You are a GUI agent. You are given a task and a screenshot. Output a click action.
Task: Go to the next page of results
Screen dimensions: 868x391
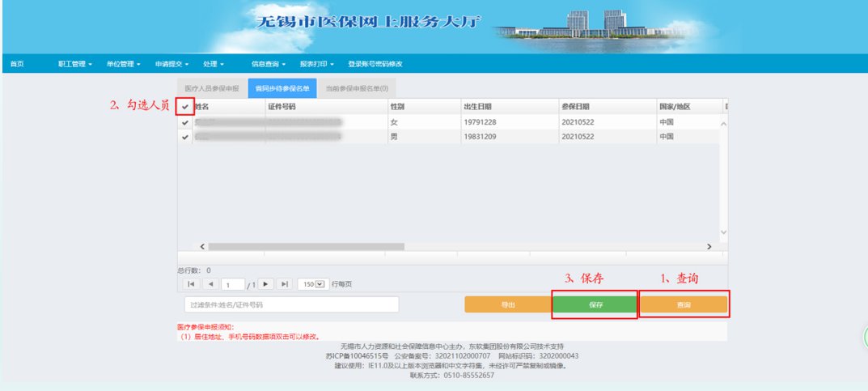coord(265,284)
